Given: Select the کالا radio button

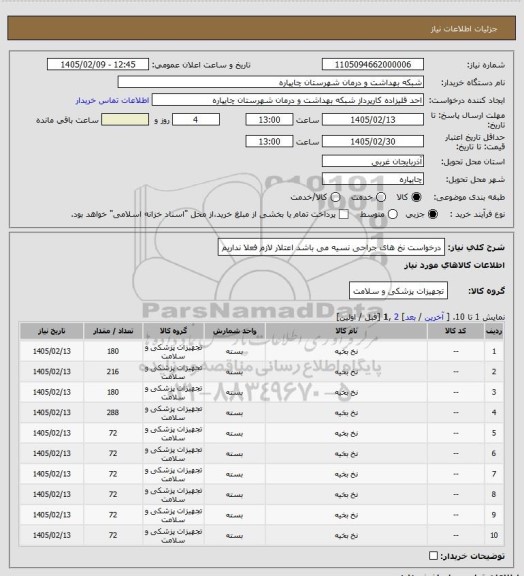Looking at the screenshot, I should [416, 197].
